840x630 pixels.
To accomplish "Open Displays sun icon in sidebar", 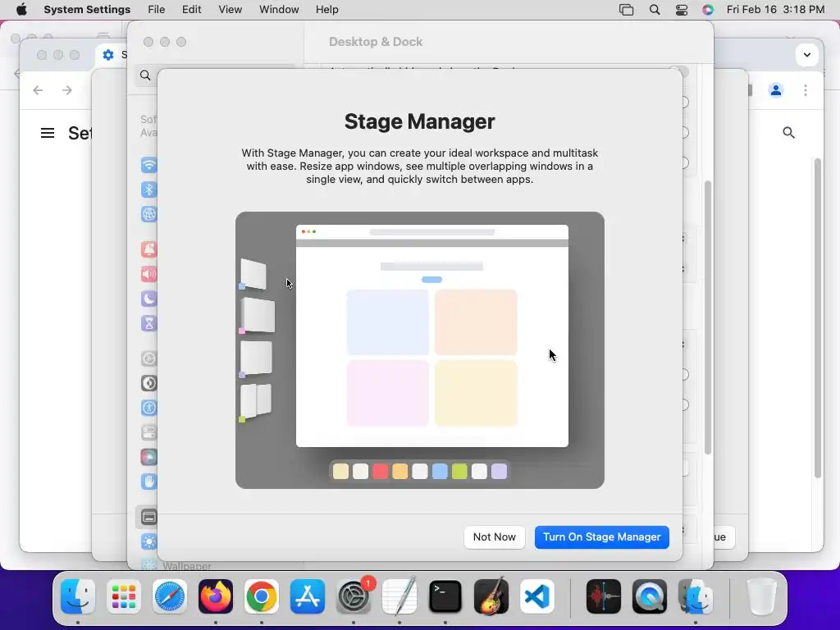I will [149, 541].
